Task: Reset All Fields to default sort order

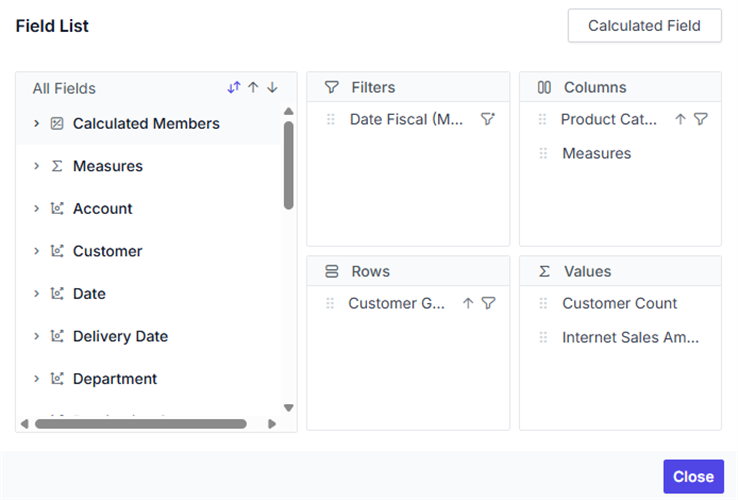Action: coord(234,88)
